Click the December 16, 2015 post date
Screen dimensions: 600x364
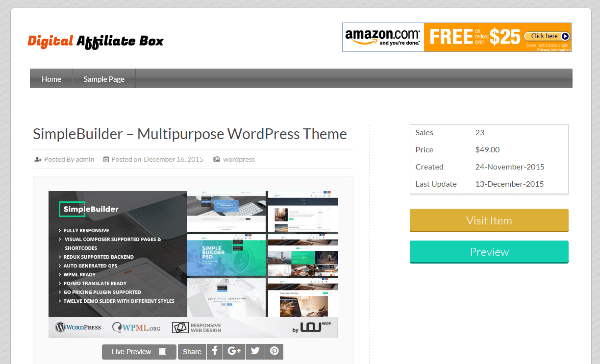pos(174,159)
